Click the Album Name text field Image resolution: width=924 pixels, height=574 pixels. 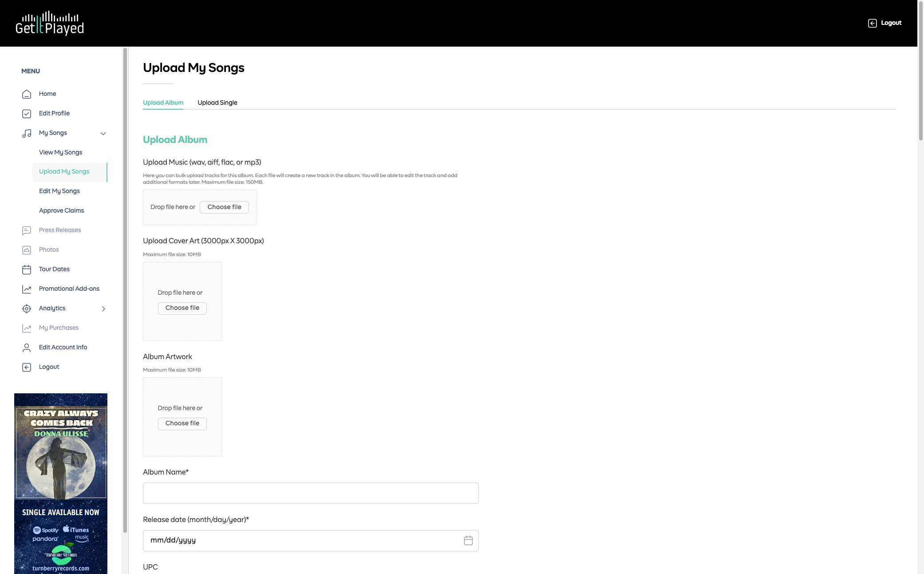pos(311,493)
